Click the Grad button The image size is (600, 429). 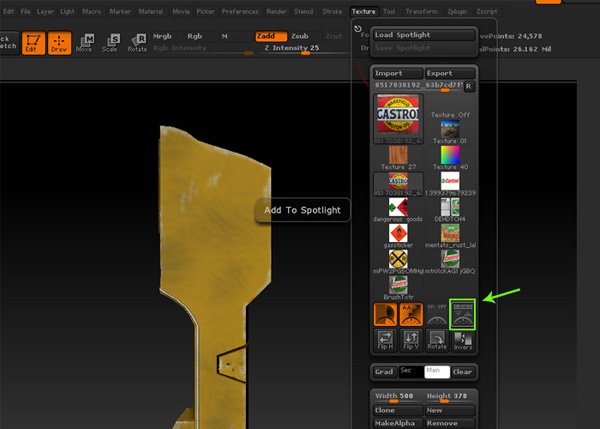point(384,372)
